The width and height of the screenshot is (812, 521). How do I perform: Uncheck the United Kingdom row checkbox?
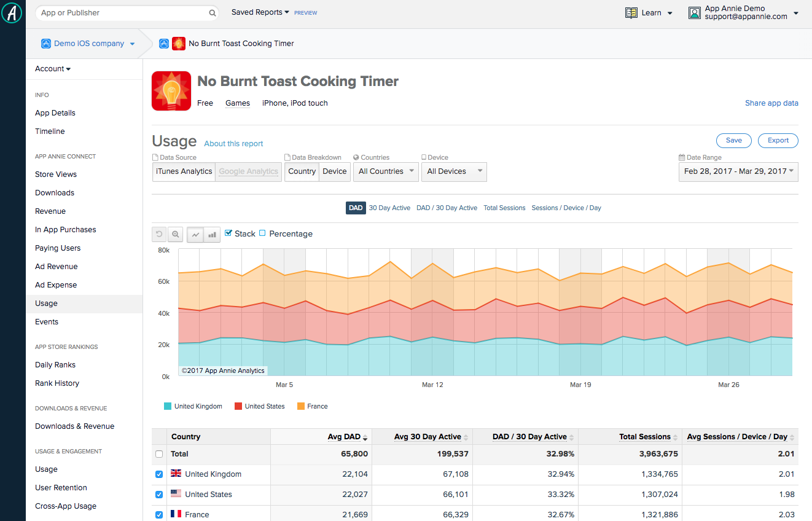click(159, 474)
